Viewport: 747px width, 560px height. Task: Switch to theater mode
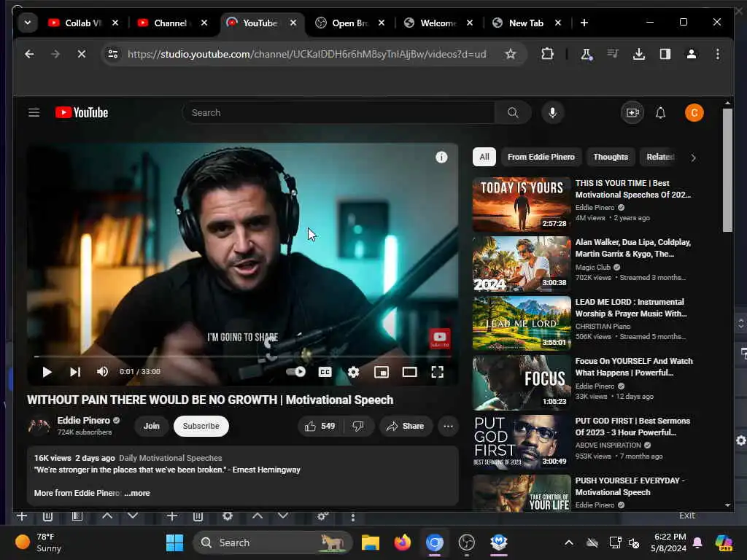click(x=410, y=372)
